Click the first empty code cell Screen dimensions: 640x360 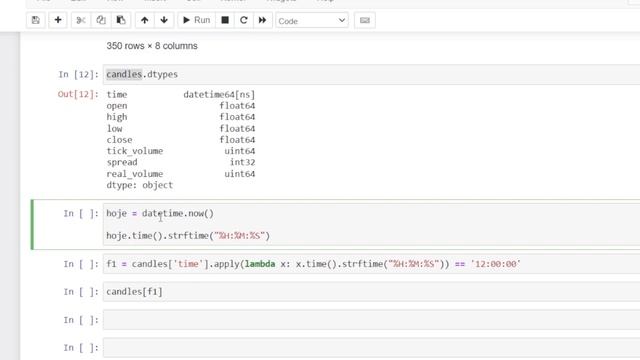[371, 320]
